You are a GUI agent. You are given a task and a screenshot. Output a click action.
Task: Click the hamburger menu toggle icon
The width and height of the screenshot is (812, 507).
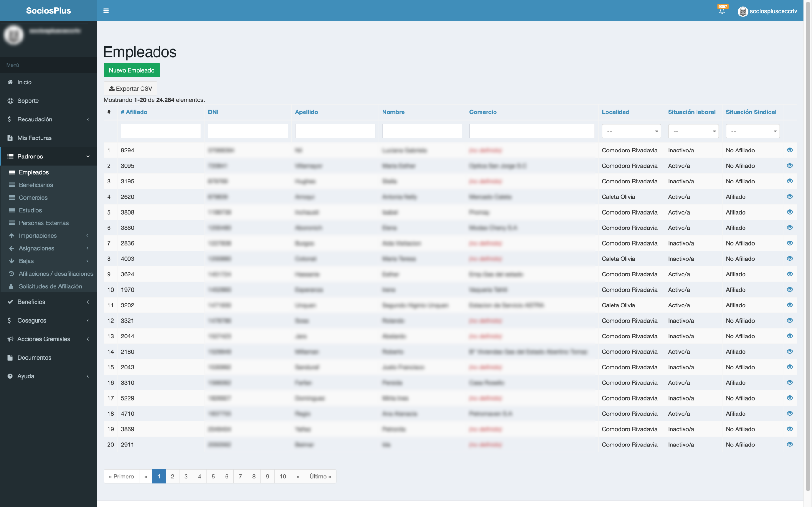106,11
